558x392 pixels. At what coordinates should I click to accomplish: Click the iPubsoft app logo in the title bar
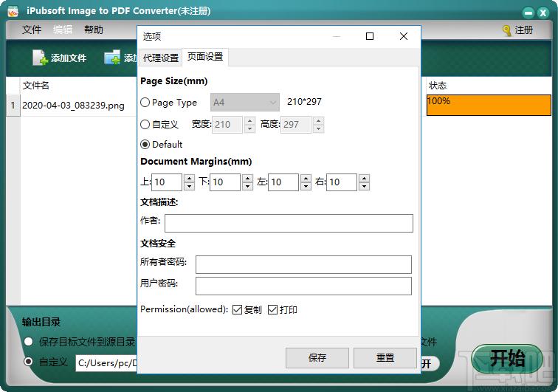[x=13, y=11]
